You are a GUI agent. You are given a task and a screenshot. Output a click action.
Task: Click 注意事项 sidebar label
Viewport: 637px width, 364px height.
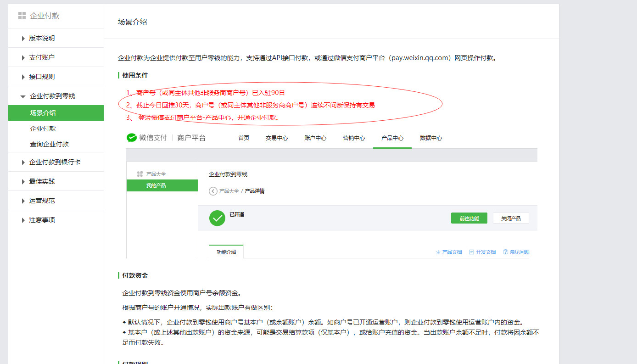[x=42, y=220]
